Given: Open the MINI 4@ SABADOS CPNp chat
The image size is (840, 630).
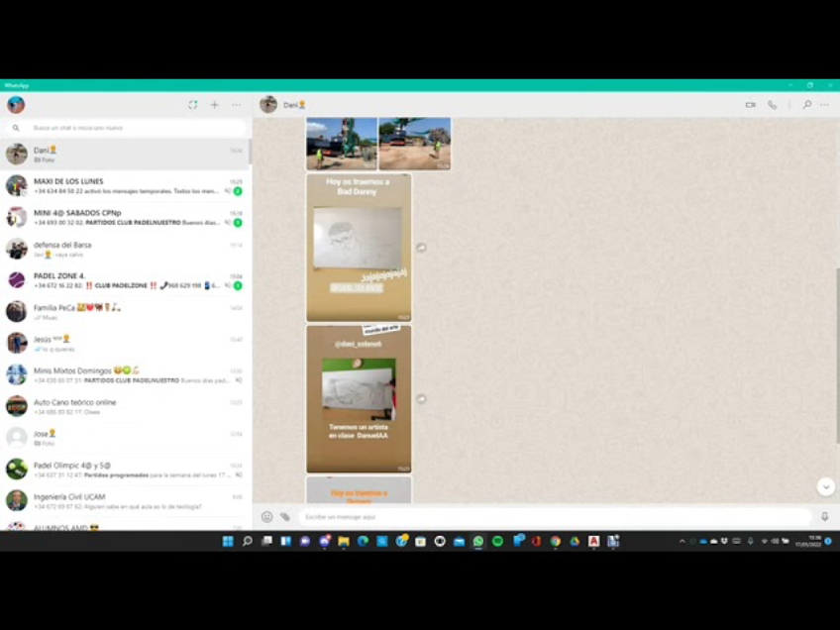Looking at the screenshot, I should click(125, 218).
